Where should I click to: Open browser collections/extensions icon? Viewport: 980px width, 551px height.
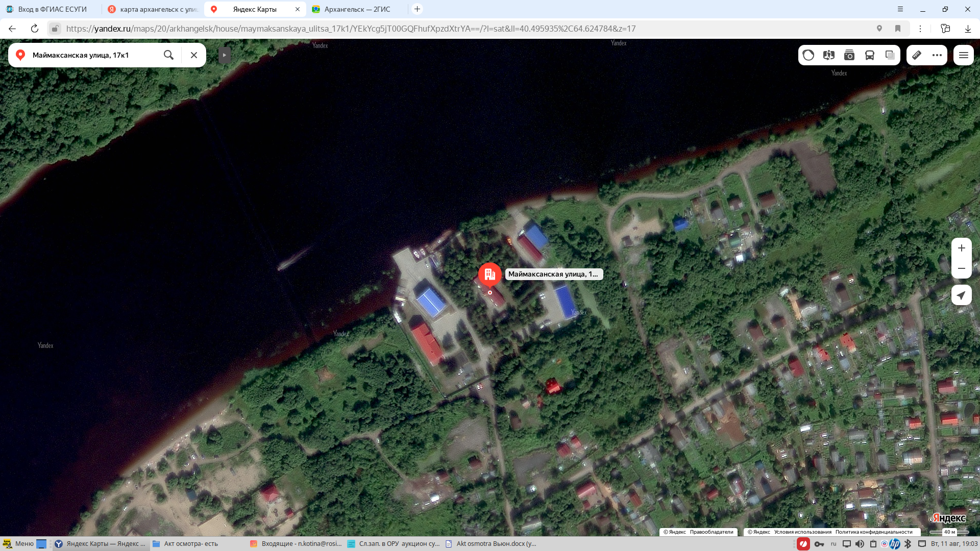coord(945,29)
